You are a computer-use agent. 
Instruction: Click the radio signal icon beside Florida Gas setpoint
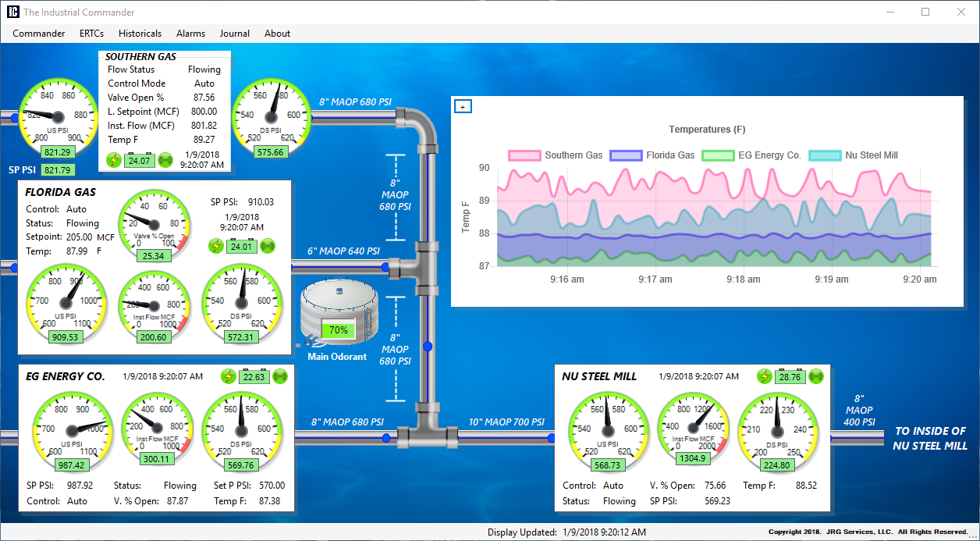267,246
